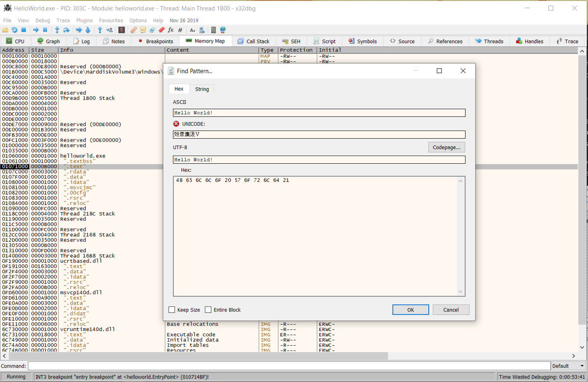Image resolution: width=588 pixels, height=382 pixels.
Task: Open the Threads tab
Action: 489,41
